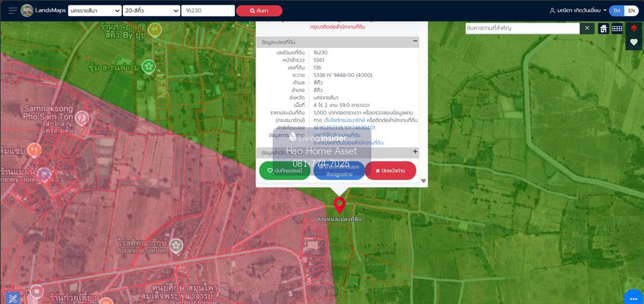Switch language to TH
The image size is (644, 304).
(x=617, y=11)
